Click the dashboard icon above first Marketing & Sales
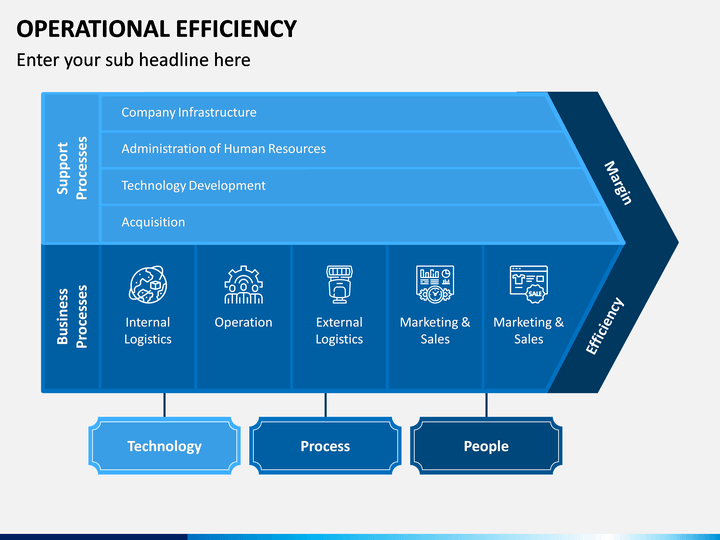 435,284
